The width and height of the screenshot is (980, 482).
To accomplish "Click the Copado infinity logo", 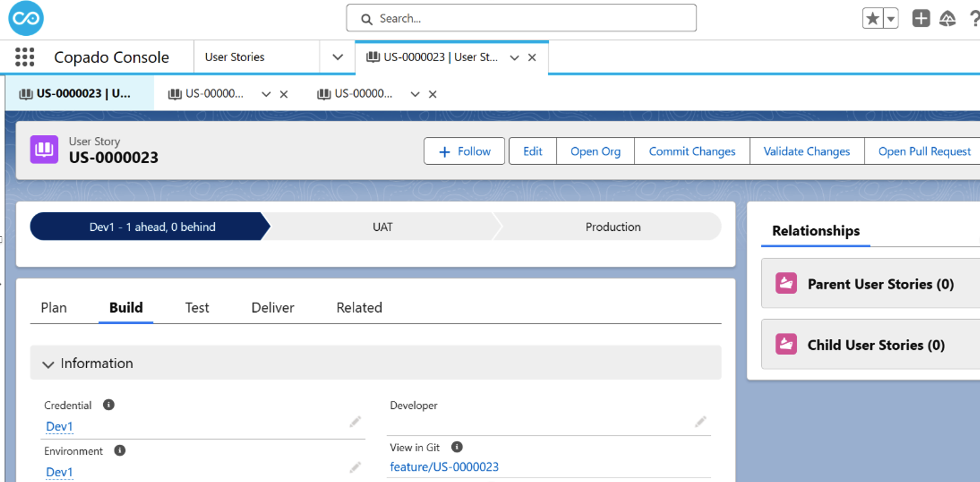I will coord(26,18).
